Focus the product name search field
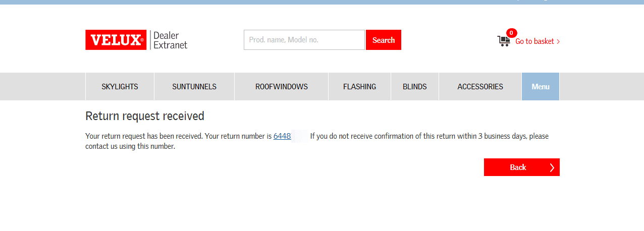Viewport: 644px width, 231px height. (x=304, y=40)
